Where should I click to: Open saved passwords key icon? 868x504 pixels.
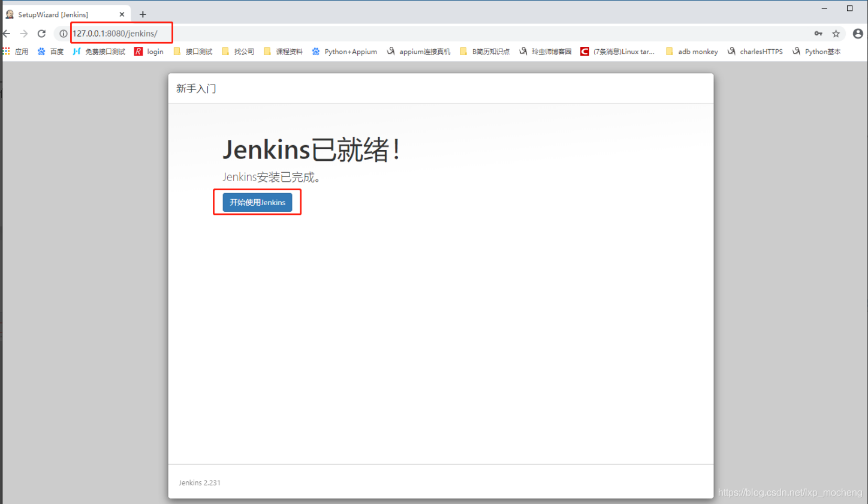point(818,34)
